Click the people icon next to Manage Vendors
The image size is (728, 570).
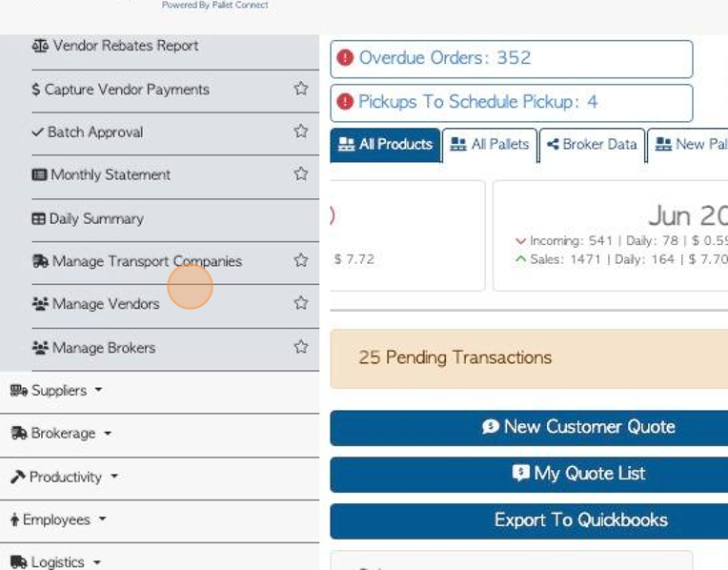point(40,304)
